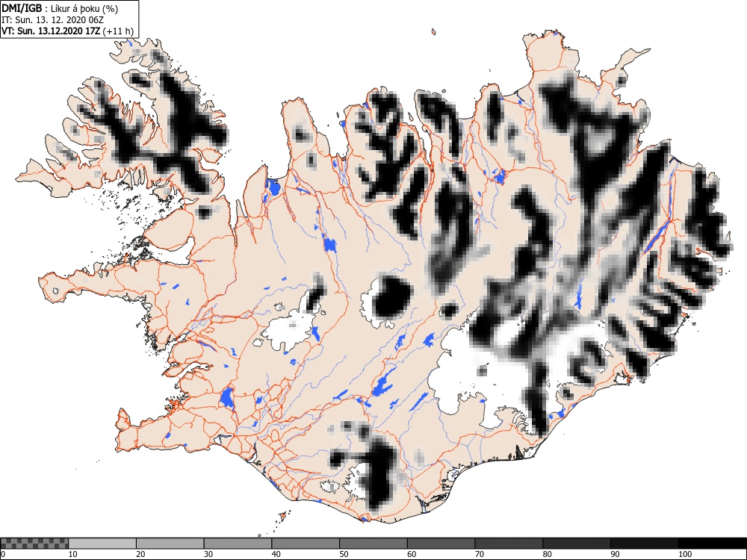This screenshot has height=560, width=747.
Task: Click the '100' scale label
Action: click(684, 554)
